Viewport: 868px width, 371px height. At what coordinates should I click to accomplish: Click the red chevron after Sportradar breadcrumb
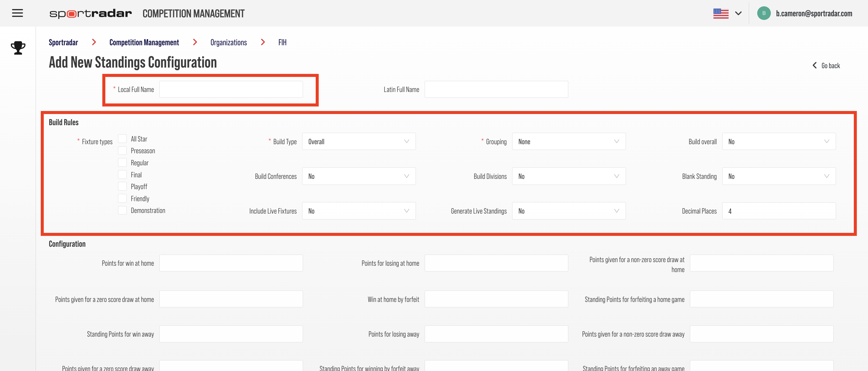pos(94,42)
